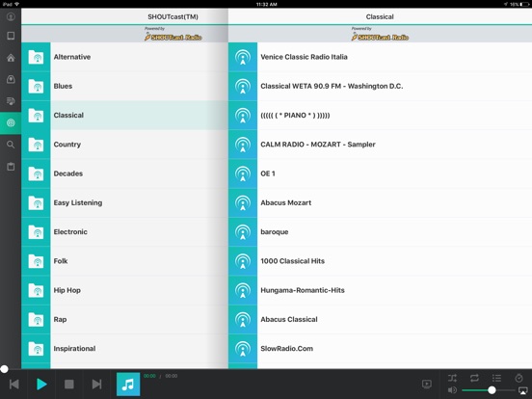Open the AirPlay output icon
The width and height of the screenshot is (532, 399).
click(522, 390)
